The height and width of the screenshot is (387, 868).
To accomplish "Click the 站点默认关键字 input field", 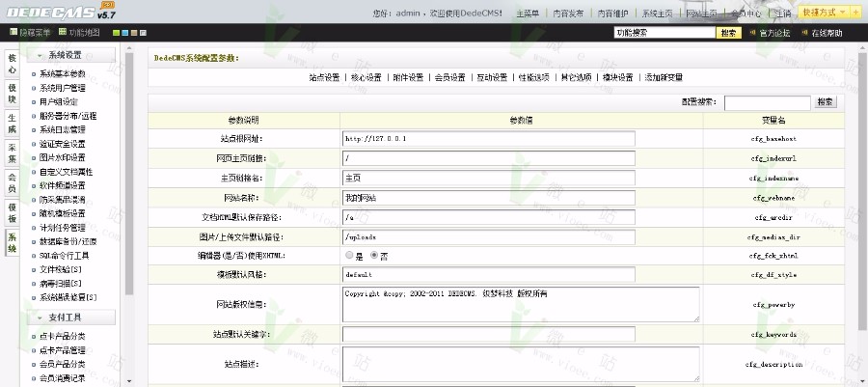I will pos(489,335).
